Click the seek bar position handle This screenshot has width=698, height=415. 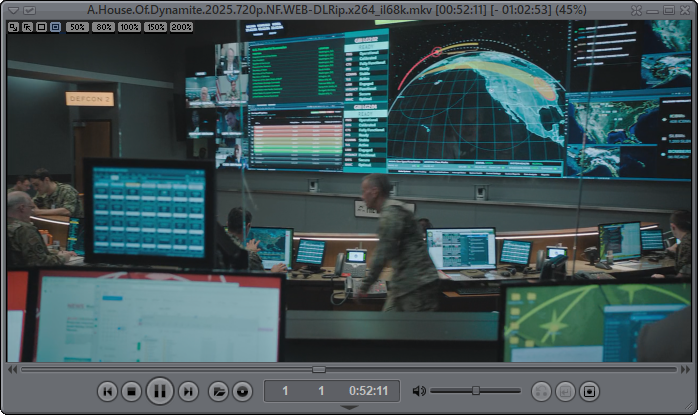318,369
